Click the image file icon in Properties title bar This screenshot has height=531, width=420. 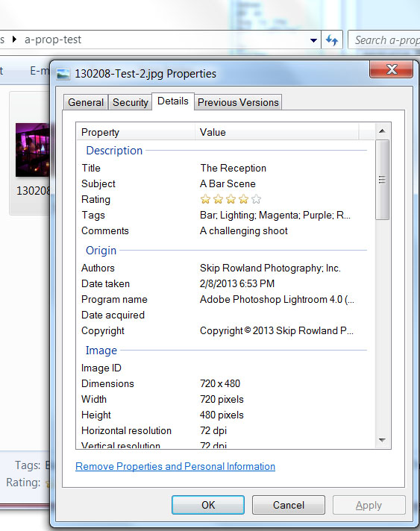tap(63, 74)
